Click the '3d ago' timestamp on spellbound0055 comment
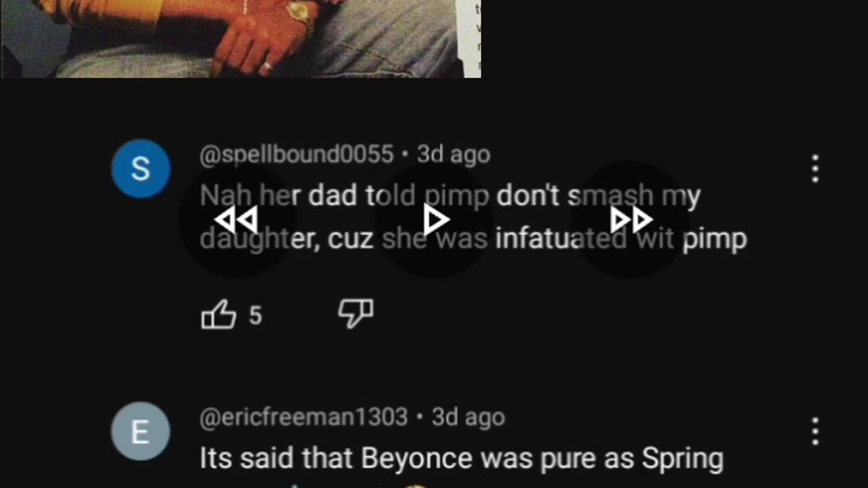 coord(454,155)
